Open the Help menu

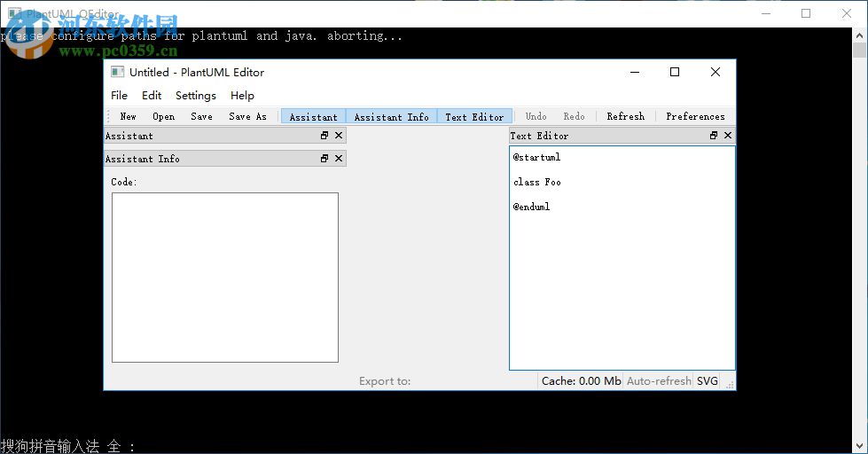pyautogui.click(x=242, y=95)
